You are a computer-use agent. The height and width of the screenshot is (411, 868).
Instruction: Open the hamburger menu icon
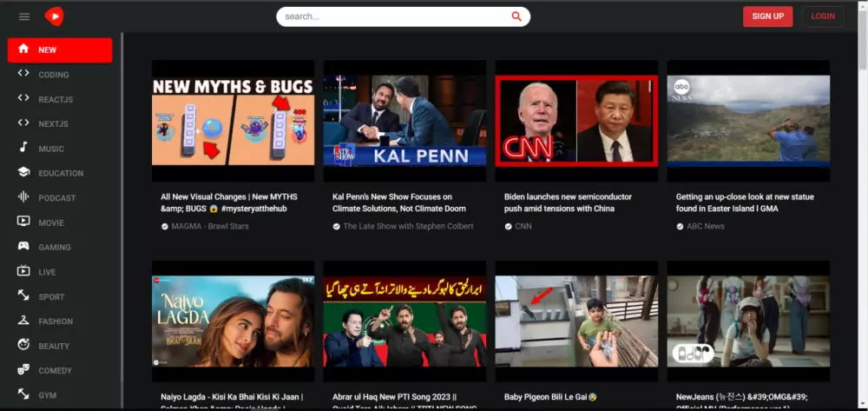pos(23,17)
